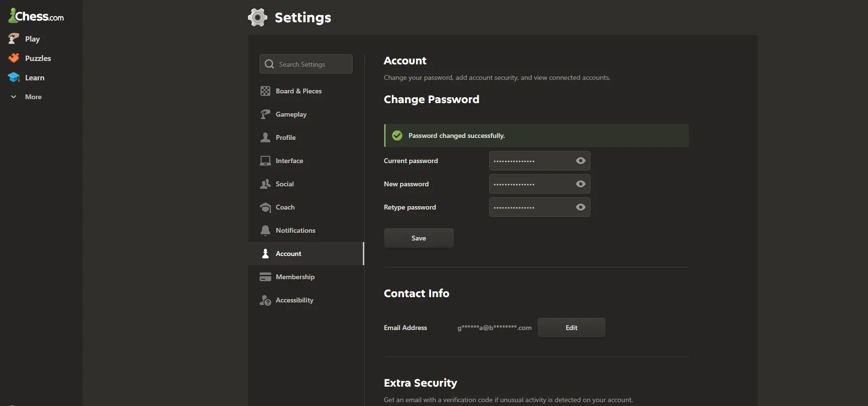Click the 'Password changed successfully.' message
Image resolution: width=868 pixels, height=406 pixels.
click(457, 135)
